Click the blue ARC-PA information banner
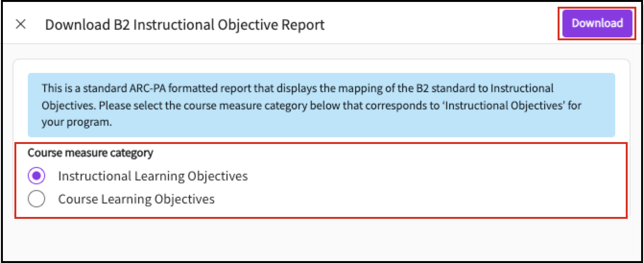 [321, 105]
